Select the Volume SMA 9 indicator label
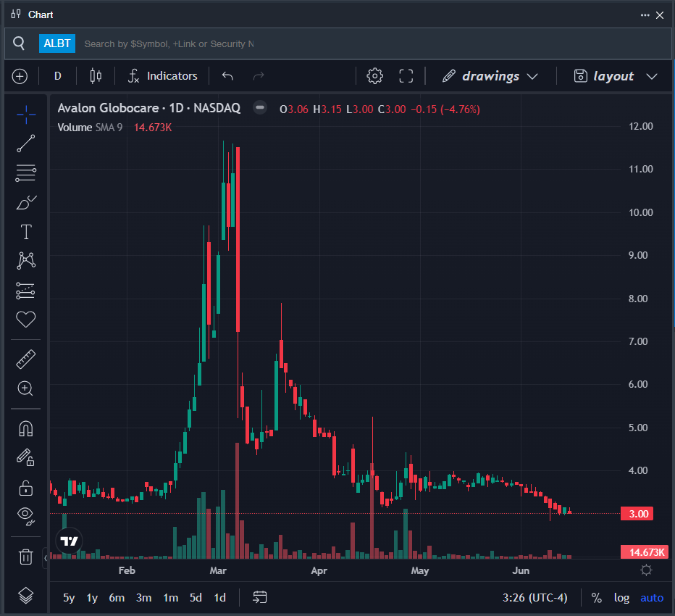The image size is (675, 616). point(90,128)
